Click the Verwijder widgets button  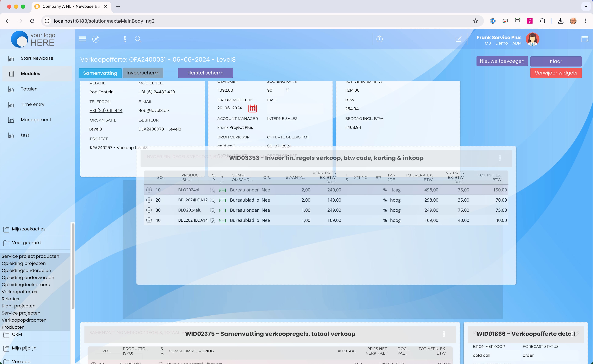556,73
